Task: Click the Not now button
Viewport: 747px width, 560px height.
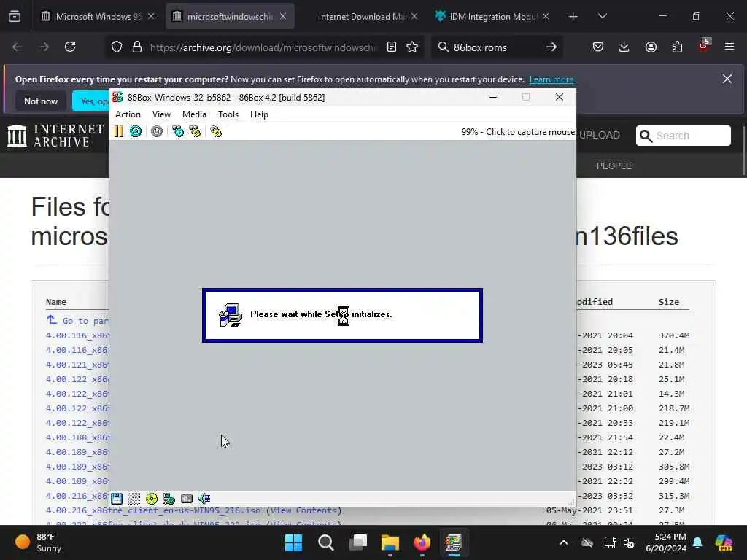Action: pos(41,101)
